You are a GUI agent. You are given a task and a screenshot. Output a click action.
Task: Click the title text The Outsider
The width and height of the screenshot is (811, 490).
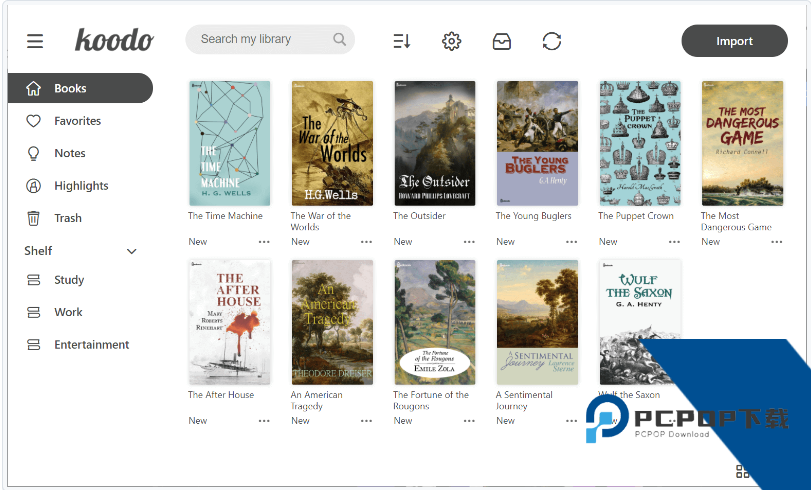419,216
